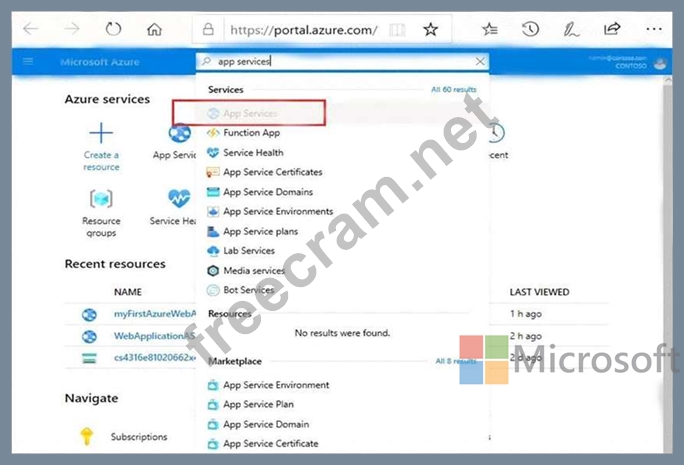The height and width of the screenshot is (465, 684).
Task: Open Resource groups icon
Action: click(x=101, y=199)
